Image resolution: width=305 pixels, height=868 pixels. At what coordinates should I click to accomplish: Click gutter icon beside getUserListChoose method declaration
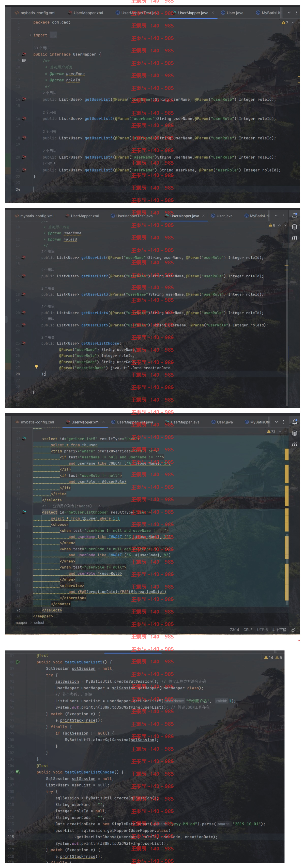24,343
